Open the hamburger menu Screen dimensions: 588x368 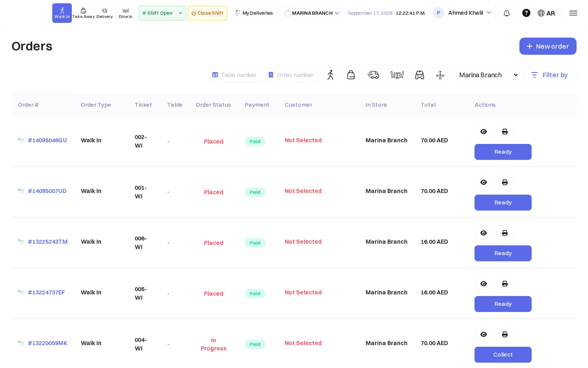pyautogui.click(x=573, y=13)
